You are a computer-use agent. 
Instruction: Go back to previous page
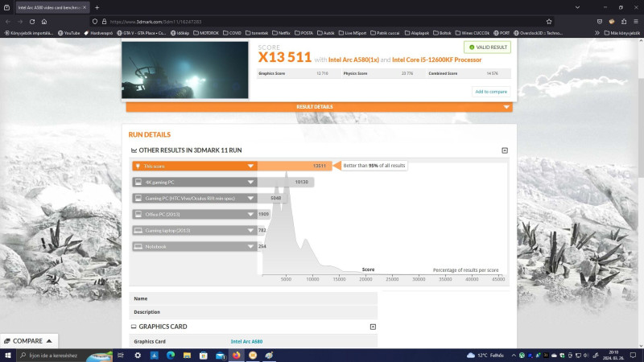coord(8,22)
